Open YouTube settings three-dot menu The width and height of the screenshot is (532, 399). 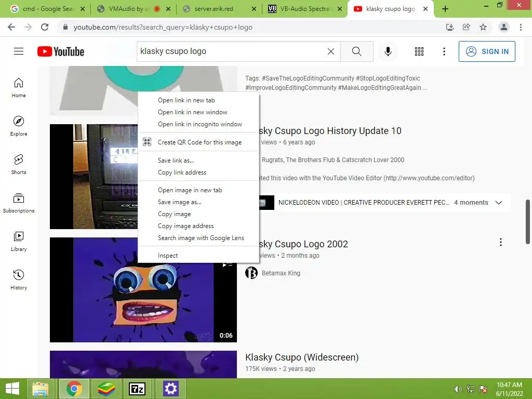(444, 51)
